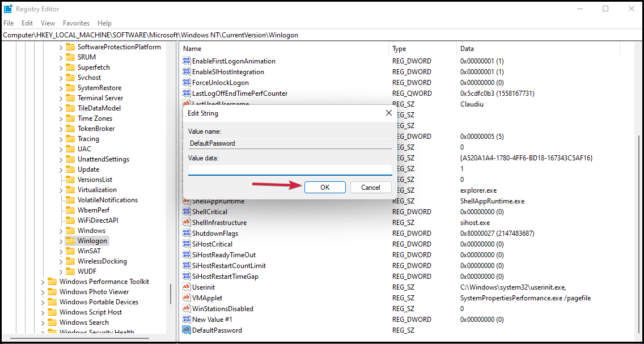Close the Edit String dialog with X
The height and width of the screenshot is (344, 644).
388,113
